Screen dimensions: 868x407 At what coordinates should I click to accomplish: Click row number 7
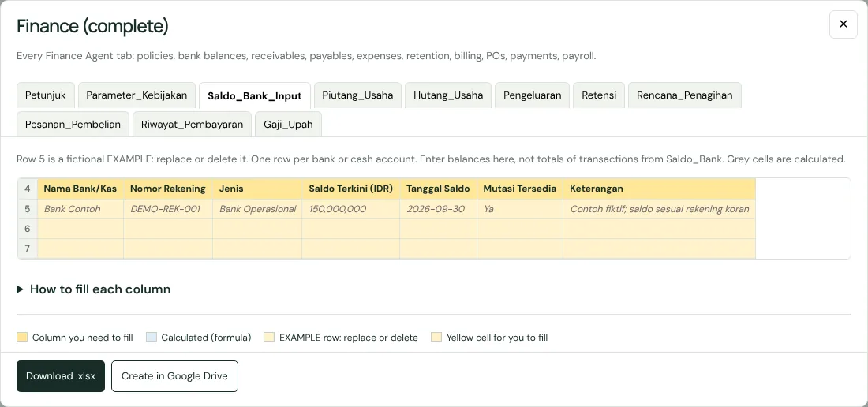pyautogui.click(x=27, y=248)
